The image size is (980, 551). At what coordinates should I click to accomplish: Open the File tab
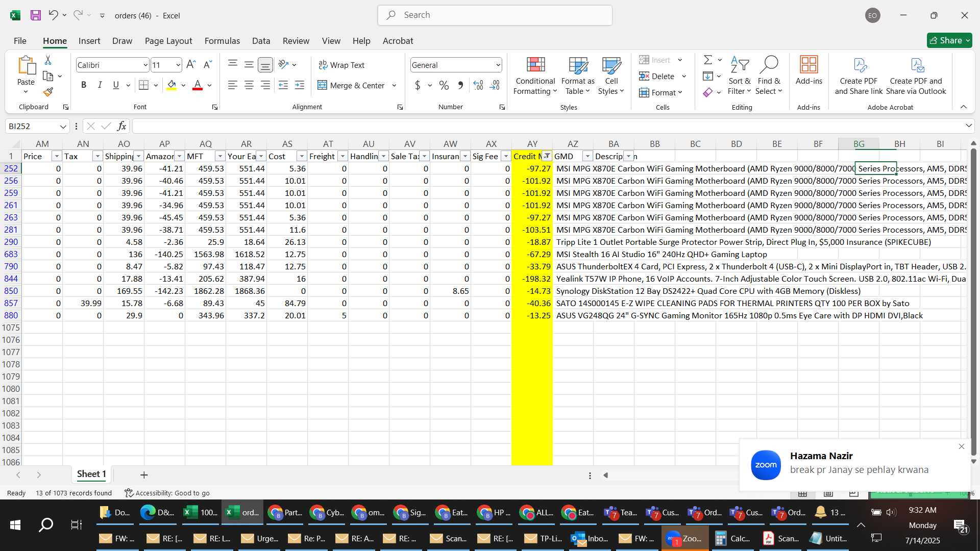20,41
